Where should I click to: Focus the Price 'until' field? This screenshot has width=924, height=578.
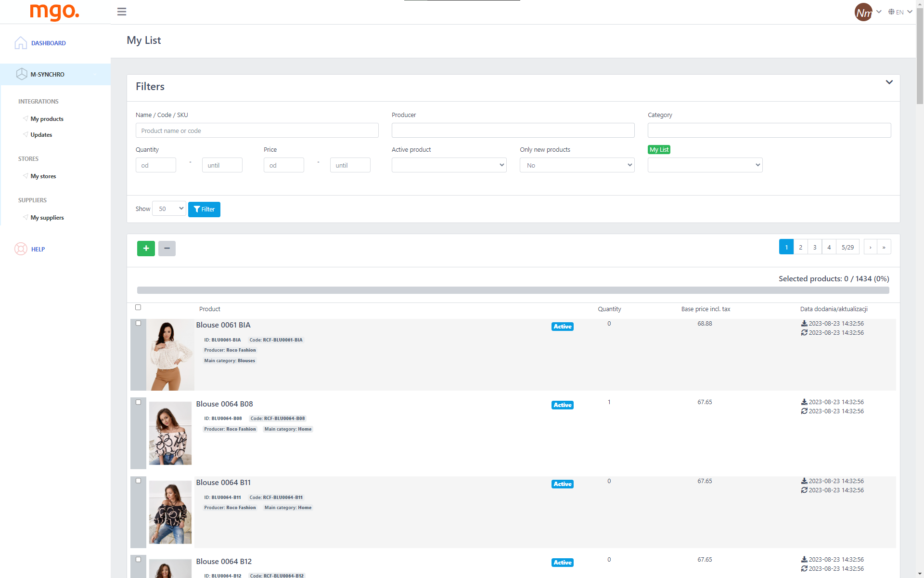pos(350,165)
